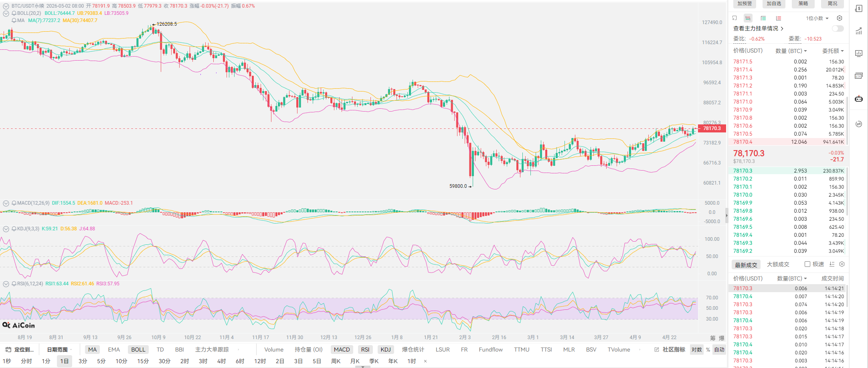Open the robot assistant sidebar icon

(858, 98)
